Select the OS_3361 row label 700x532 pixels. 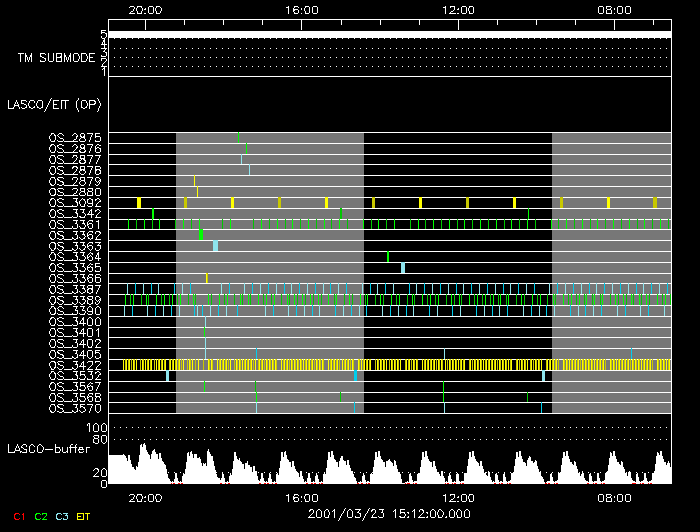(75, 225)
